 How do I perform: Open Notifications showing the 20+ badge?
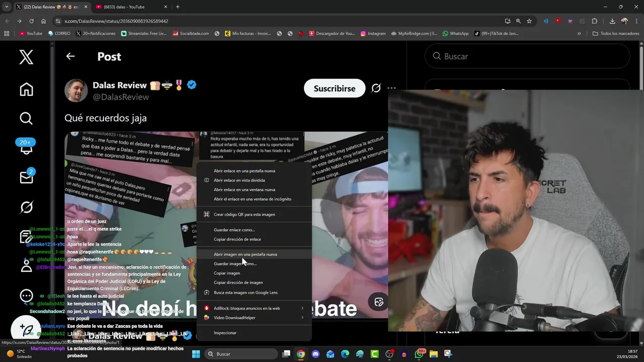[26, 147]
